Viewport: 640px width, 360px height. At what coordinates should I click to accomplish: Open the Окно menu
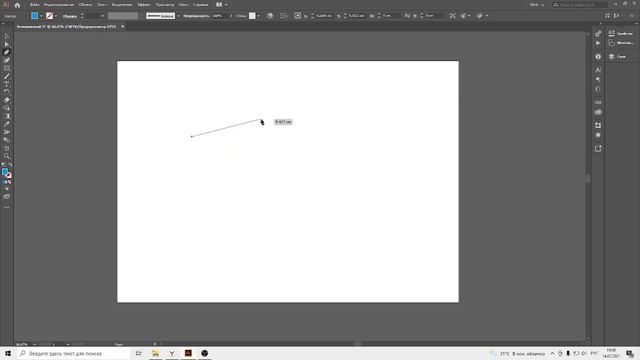coord(183,5)
